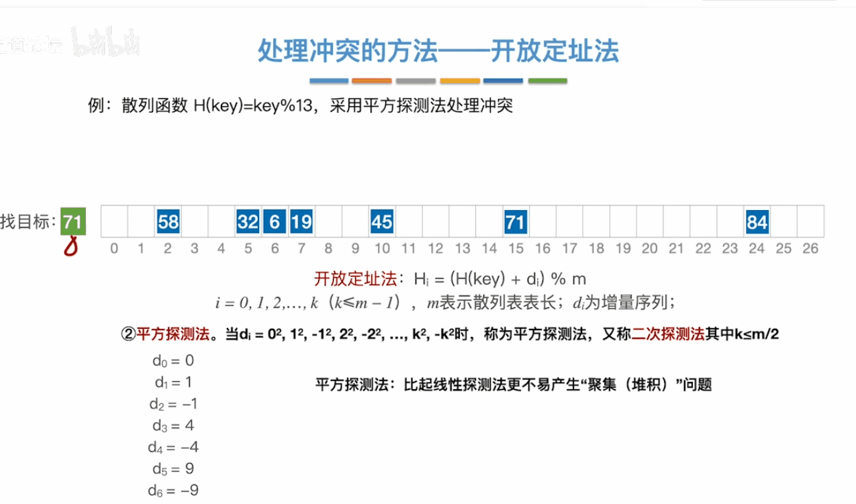Select index label 26 at the far right
Screen dimensions: 856x504
810,248
